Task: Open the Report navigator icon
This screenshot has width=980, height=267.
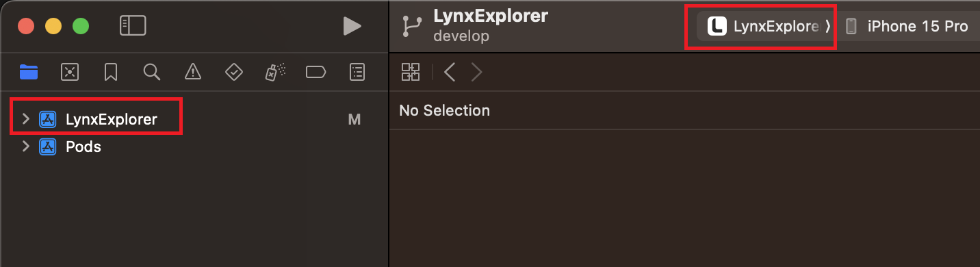Action: pos(357,72)
